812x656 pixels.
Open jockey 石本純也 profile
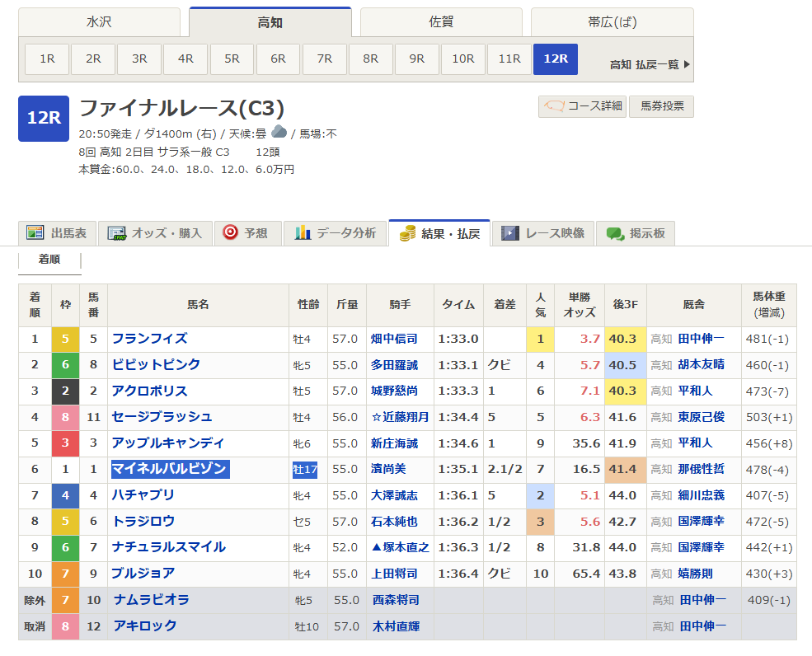[x=394, y=522]
